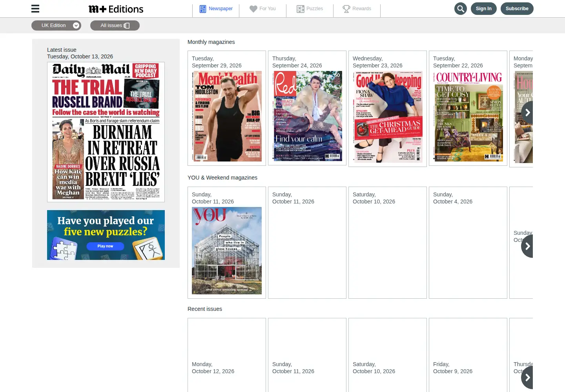565x392 pixels.
Task: Click Play now on puzzles banner
Action: coord(105,246)
